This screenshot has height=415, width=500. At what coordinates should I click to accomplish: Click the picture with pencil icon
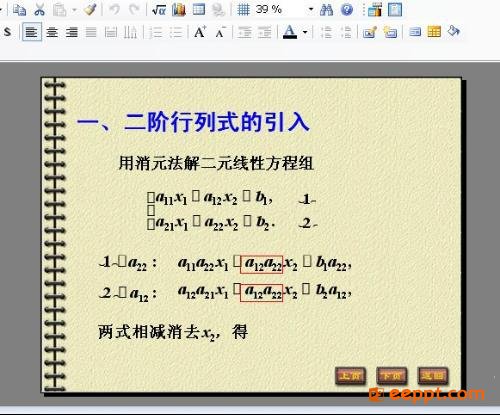(x=370, y=32)
